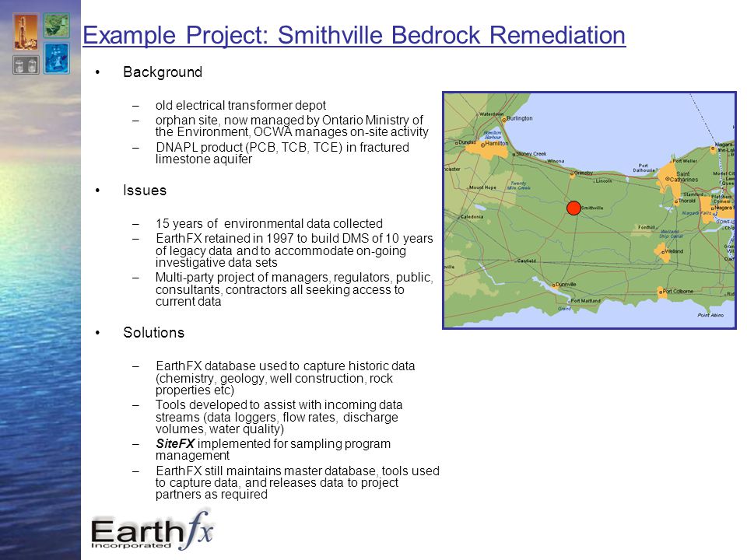The width and height of the screenshot is (747, 560).
Task: Click the Stoney Creek label on the map
Action: pos(531,154)
